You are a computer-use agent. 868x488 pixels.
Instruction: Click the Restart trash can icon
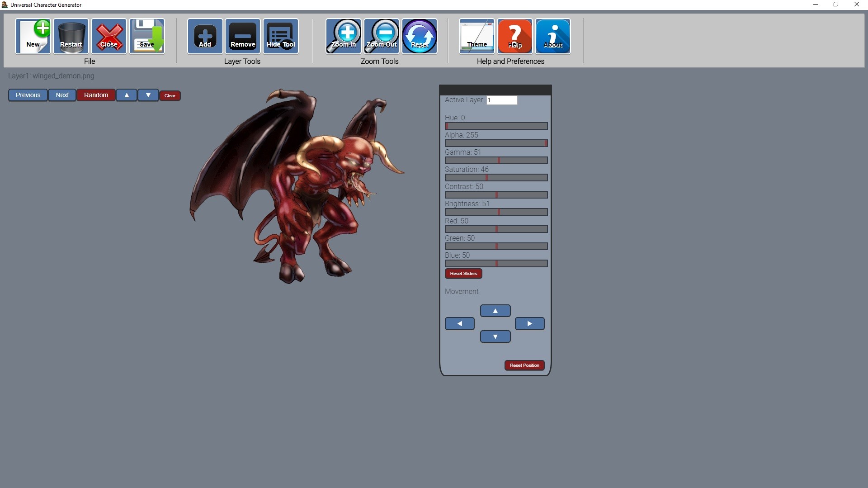(x=71, y=36)
